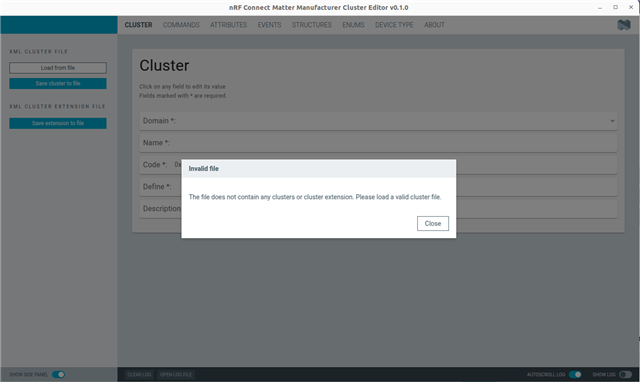Viewport: 640px width, 382px height.
Task: Maximize the application window
Action: click(x=616, y=7)
